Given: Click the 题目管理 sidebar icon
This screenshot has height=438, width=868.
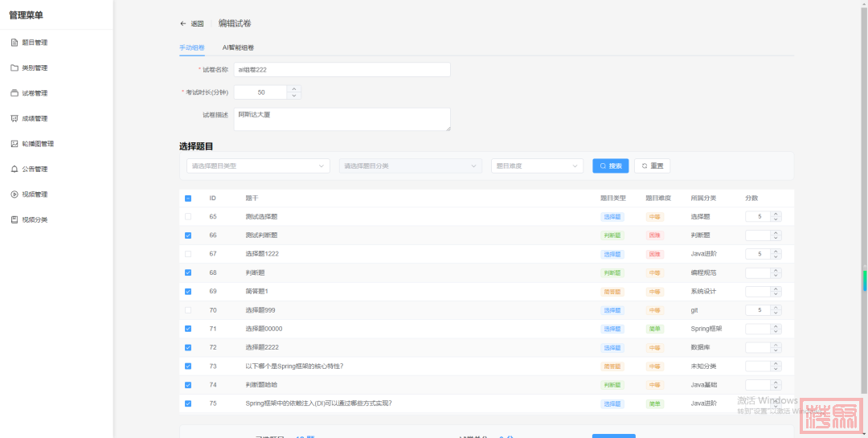Looking at the screenshot, I should (14, 43).
